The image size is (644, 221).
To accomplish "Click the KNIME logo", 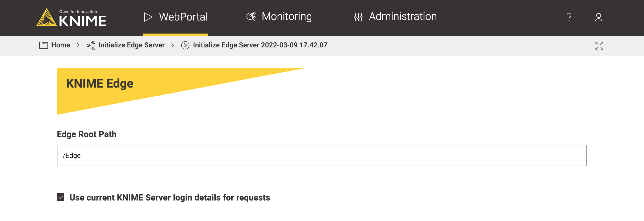I will pyautogui.click(x=71, y=17).
